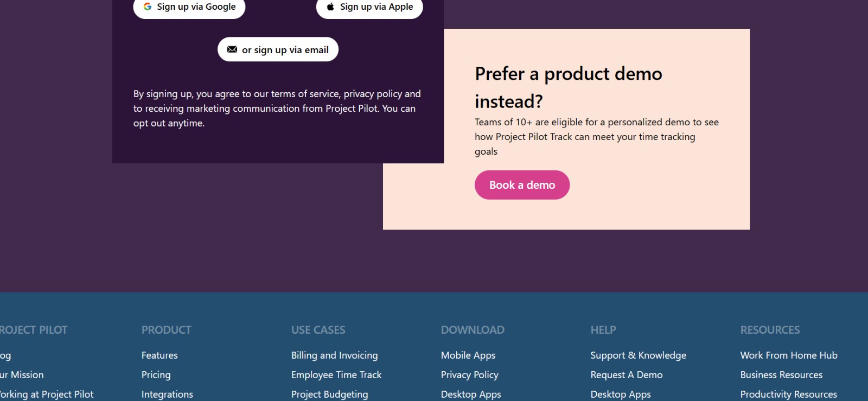Click the Book a demo button
The height and width of the screenshot is (401, 868).
click(x=521, y=184)
